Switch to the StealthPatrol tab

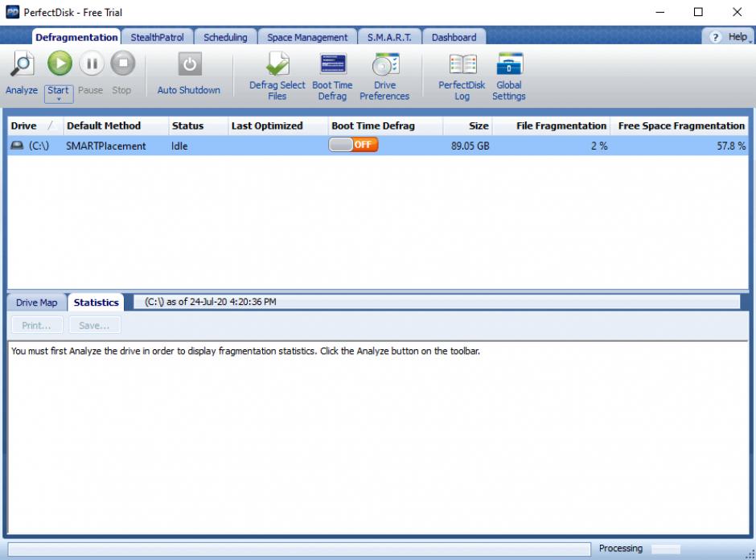tap(157, 37)
